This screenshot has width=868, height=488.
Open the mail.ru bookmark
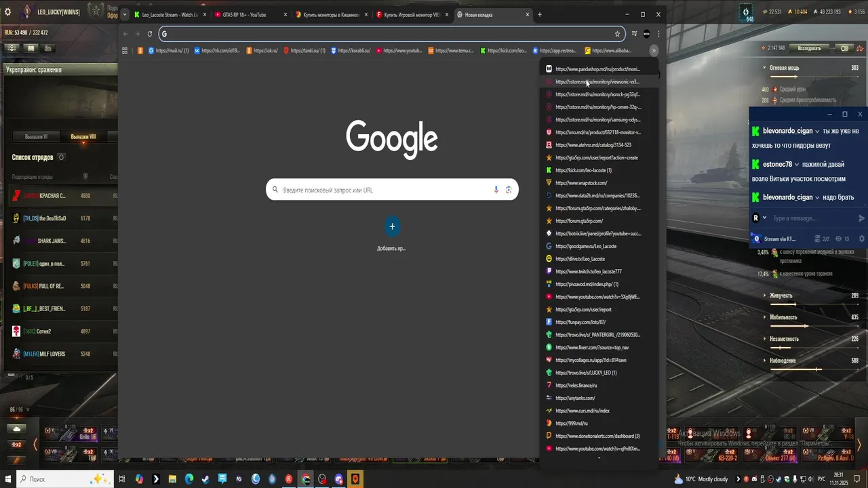point(168,50)
